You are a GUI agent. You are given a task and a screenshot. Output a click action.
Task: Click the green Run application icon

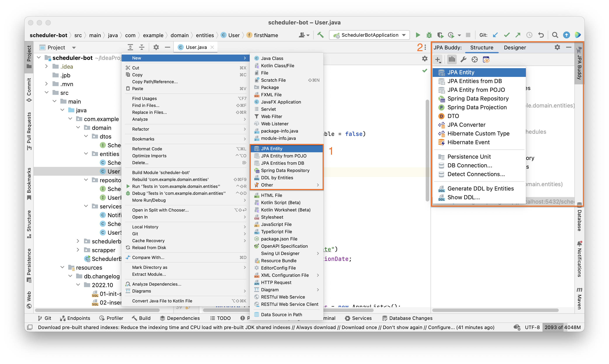click(418, 35)
